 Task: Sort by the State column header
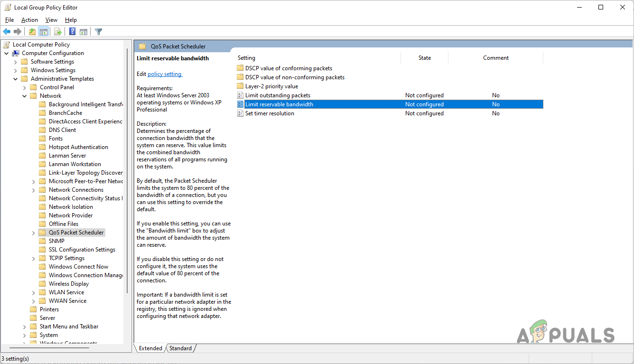pyautogui.click(x=425, y=58)
